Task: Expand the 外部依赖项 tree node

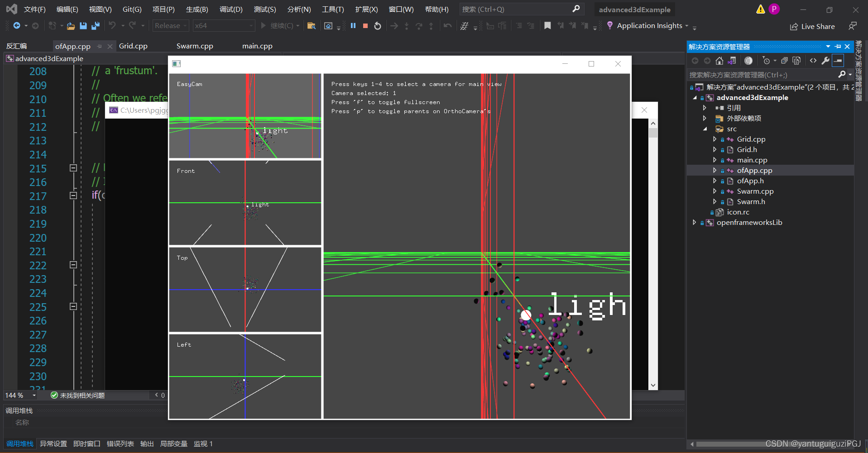Action: click(705, 118)
